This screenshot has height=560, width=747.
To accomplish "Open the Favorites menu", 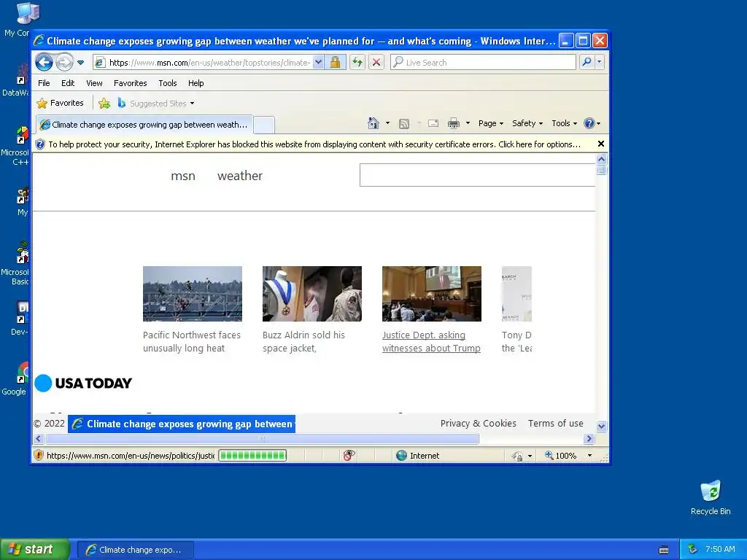I will pos(130,83).
